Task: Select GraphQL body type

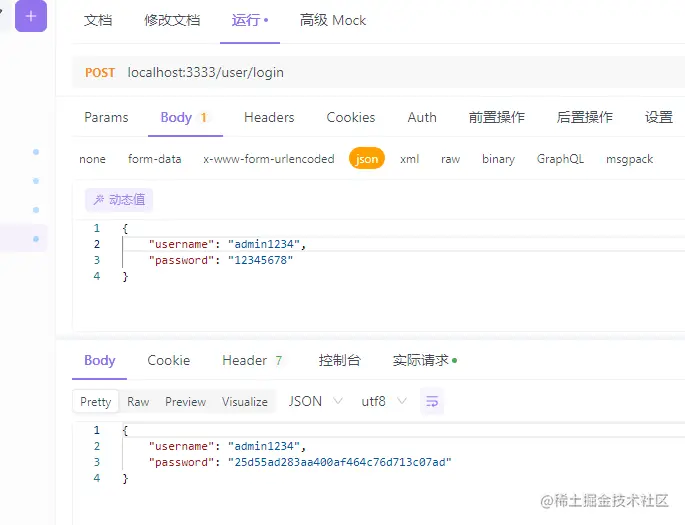Action: click(x=560, y=159)
